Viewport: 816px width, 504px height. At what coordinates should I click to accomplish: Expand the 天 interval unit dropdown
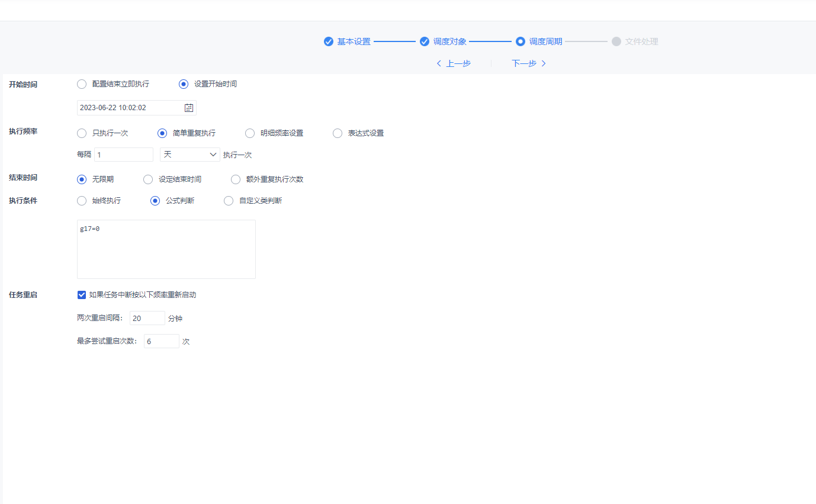[x=189, y=155]
